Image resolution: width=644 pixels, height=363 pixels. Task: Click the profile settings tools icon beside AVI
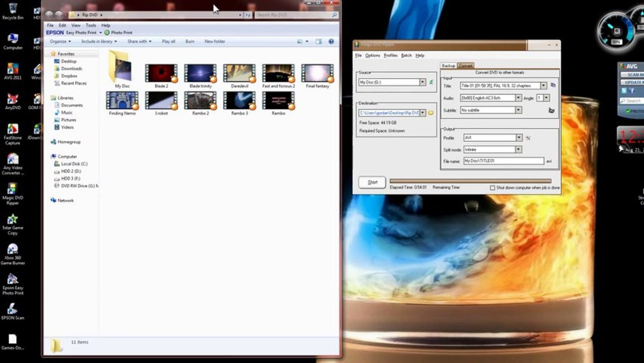(x=528, y=138)
